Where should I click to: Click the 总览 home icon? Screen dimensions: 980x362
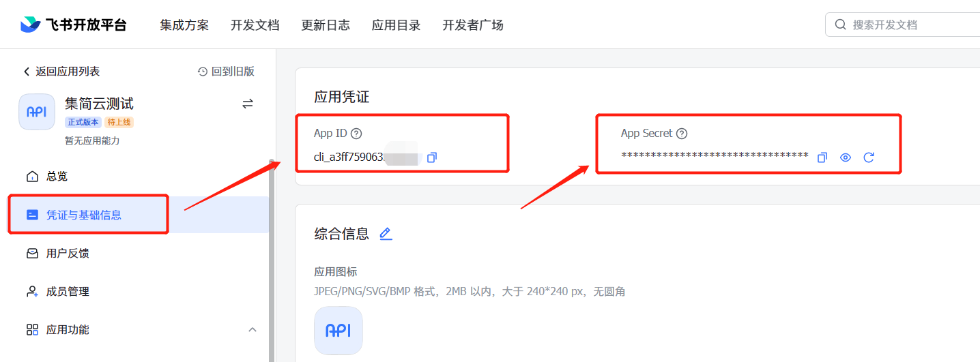tap(32, 177)
